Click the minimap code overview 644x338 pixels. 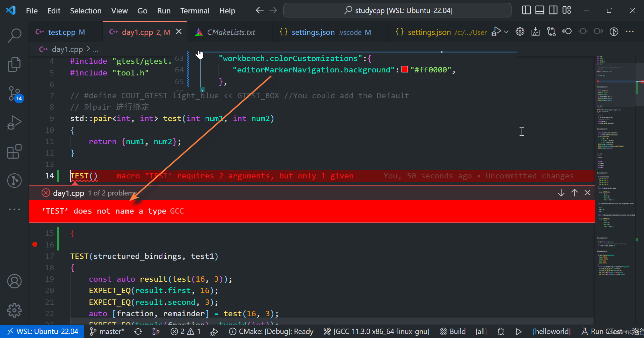click(615, 168)
